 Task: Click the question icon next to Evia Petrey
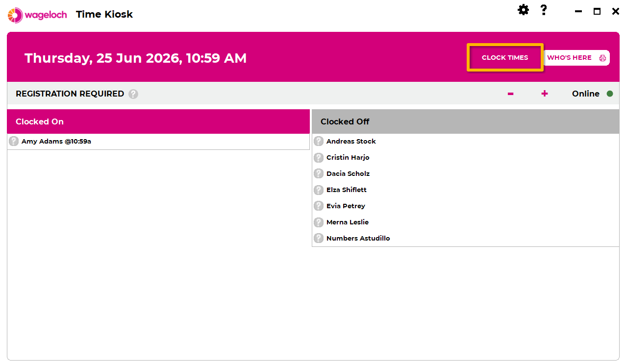pyautogui.click(x=319, y=206)
